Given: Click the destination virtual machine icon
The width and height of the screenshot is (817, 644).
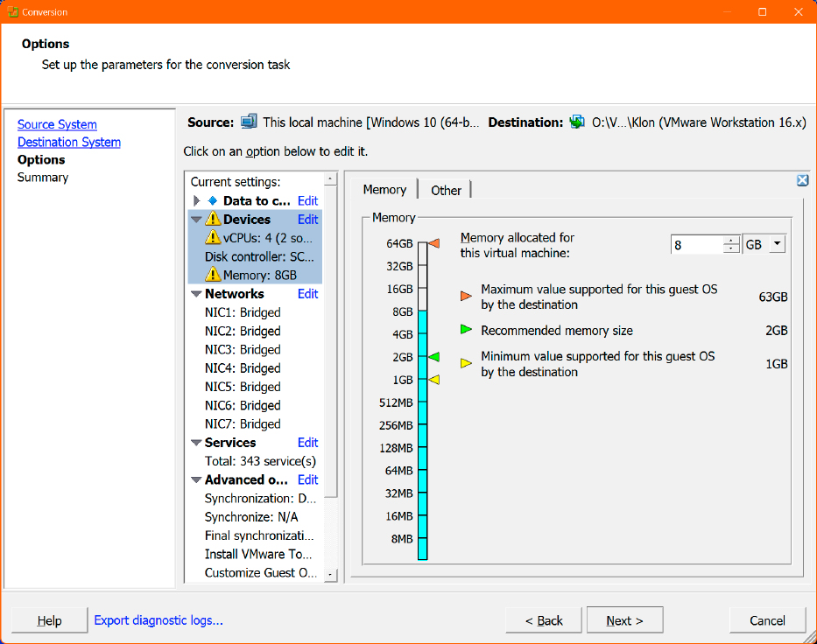Looking at the screenshot, I should click(577, 122).
